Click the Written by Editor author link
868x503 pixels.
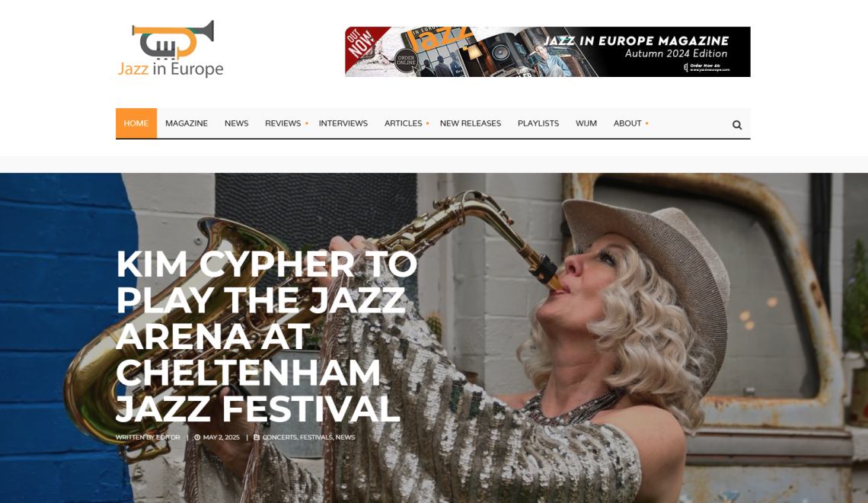tap(148, 437)
